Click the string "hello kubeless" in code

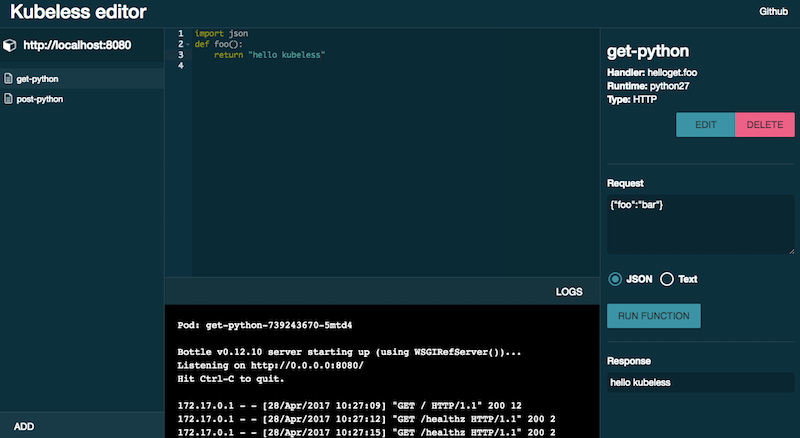tap(287, 55)
